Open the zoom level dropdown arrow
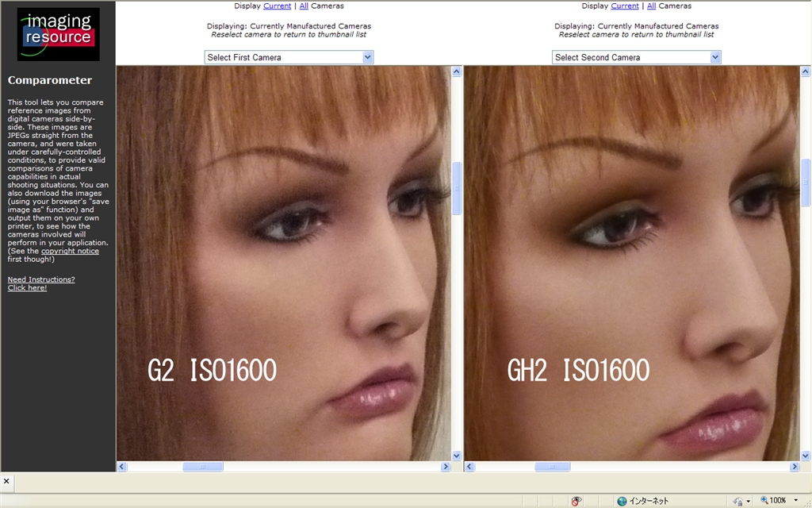This screenshot has width=812, height=508. click(795, 500)
